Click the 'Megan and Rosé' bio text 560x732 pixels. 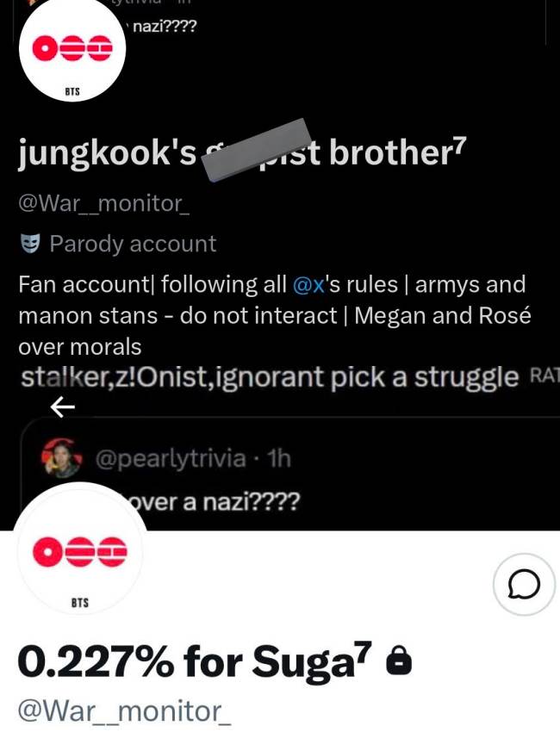tap(442, 315)
